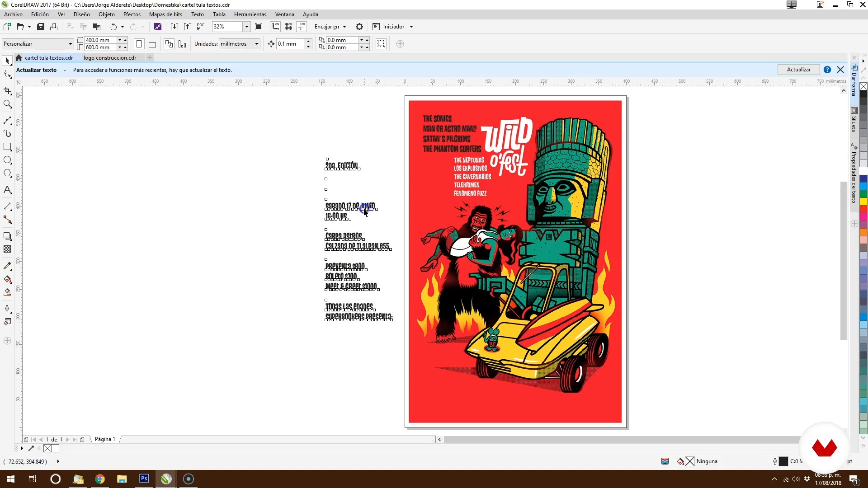Click the Import icon
The height and width of the screenshot is (488, 868).
pos(174,27)
